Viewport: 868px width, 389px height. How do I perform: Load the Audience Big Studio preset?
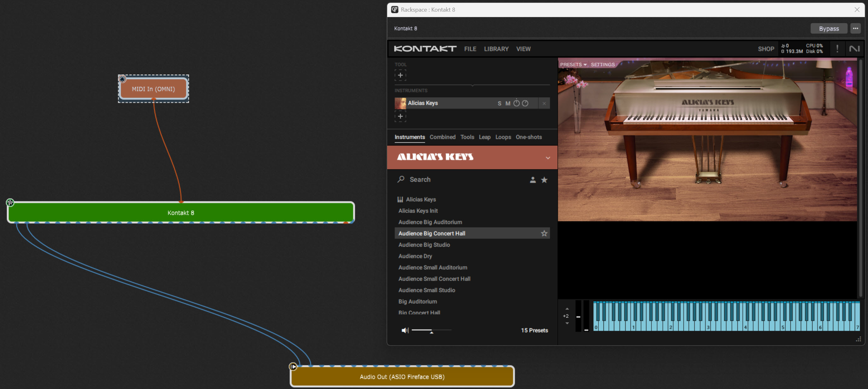point(472,245)
